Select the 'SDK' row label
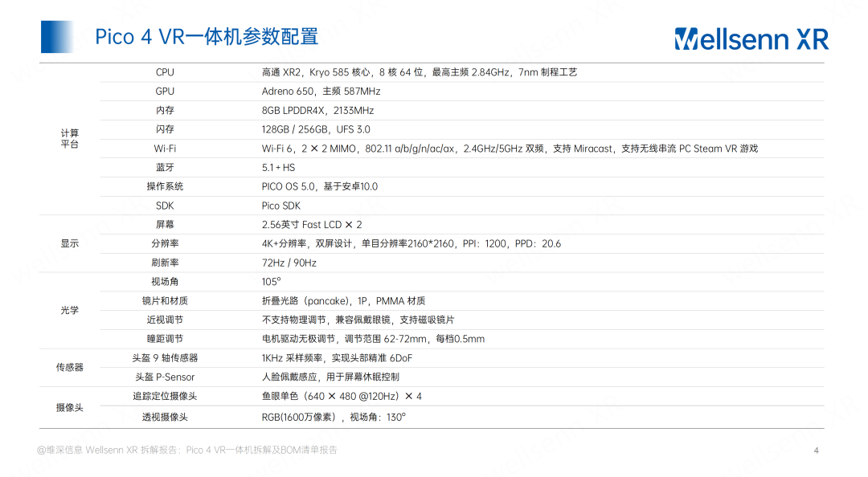The image size is (868, 477). click(x=165, y=206)
